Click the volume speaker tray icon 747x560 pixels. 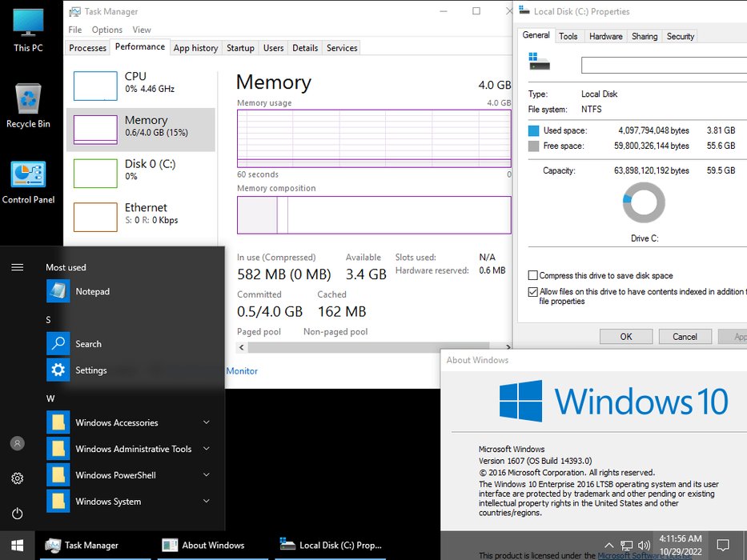(644, 546)
